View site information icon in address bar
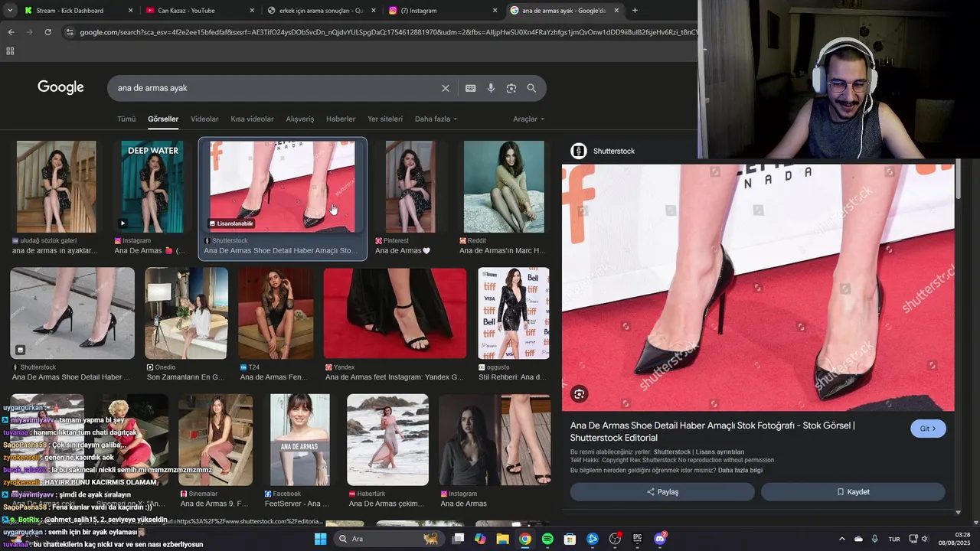This screenshot has height=551, width=980. [x=70, y=32]
